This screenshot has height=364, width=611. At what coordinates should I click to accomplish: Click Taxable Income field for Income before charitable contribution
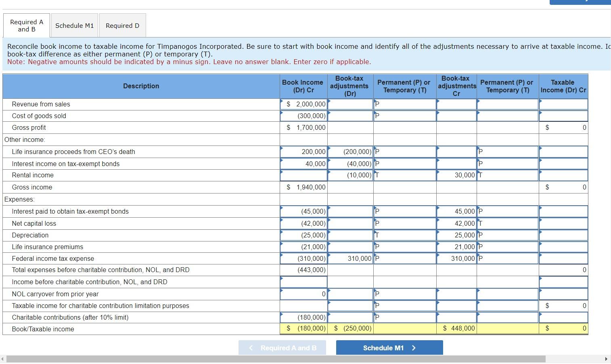[x=563, y=282]
